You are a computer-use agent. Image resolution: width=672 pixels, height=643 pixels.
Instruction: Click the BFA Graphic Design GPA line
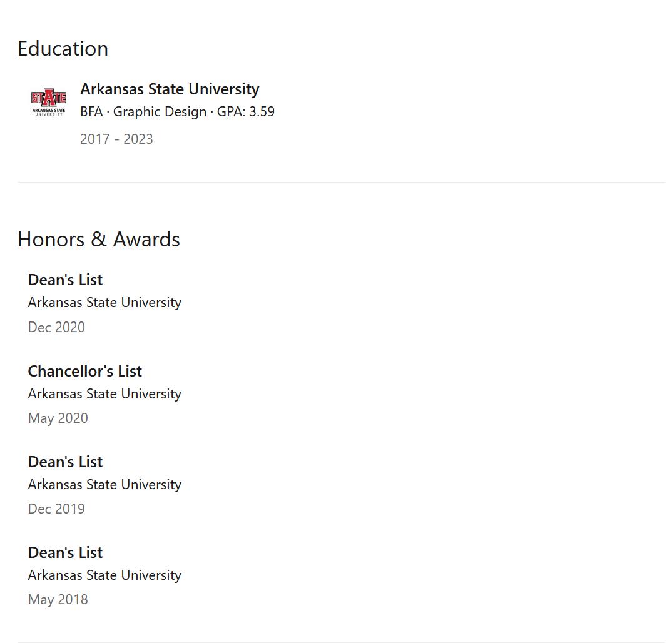(x=177, y=112)
